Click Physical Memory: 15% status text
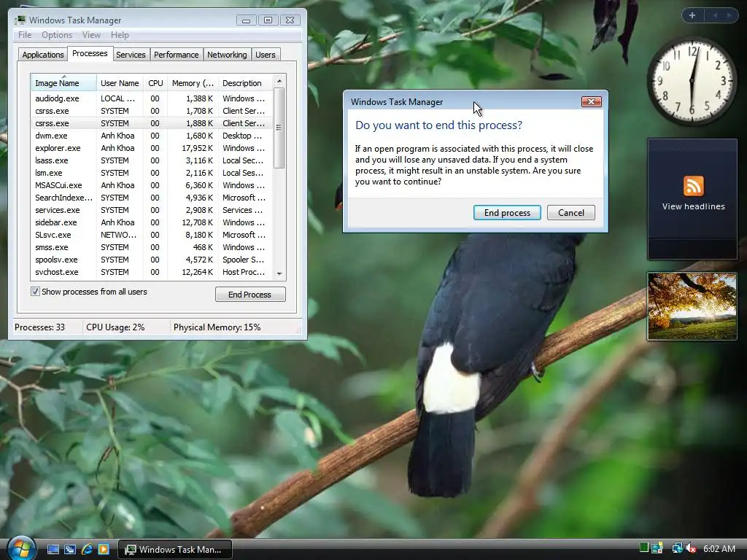The width and height of the screenshot is (747, 560). pos(217,327)
